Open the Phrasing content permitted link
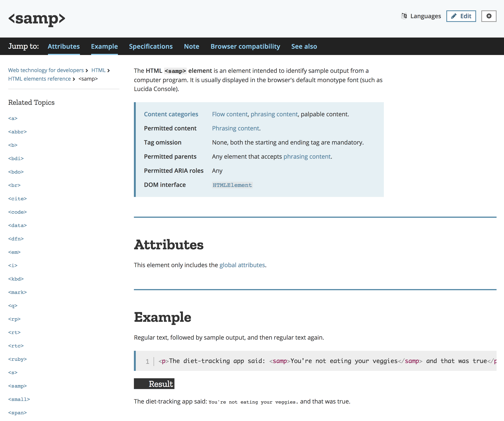Screen dimensions: 504x421 click(x=235, y=128)
